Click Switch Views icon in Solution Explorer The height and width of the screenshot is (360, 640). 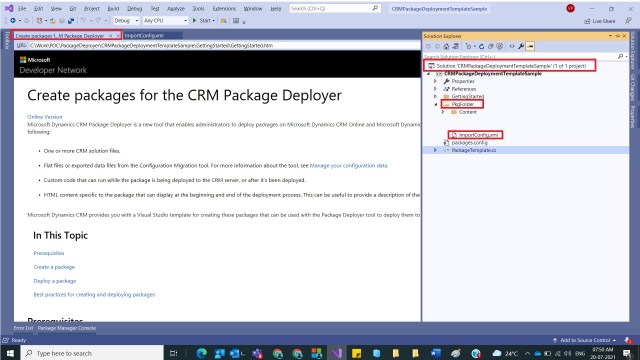[x=456, y=47]
